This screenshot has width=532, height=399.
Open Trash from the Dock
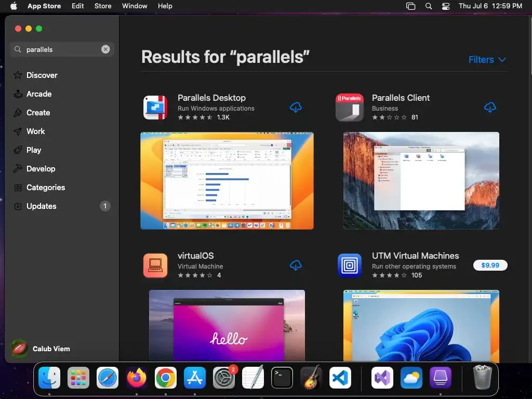click(482, 377)
